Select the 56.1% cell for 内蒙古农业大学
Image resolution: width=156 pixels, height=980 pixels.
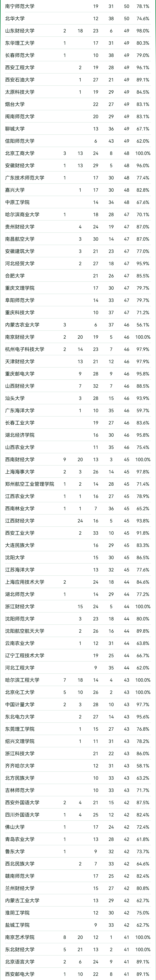click(143, 325)
